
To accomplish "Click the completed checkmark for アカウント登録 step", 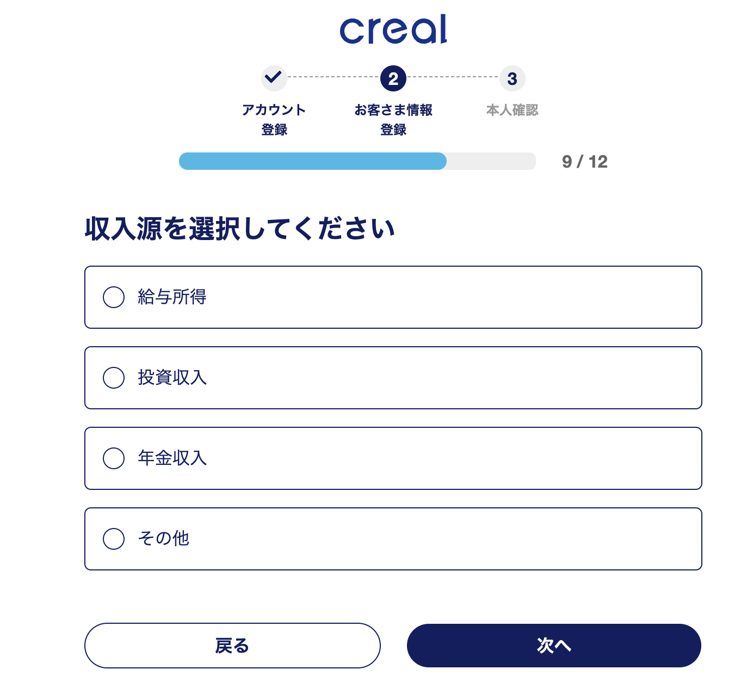I will (274, 78).
